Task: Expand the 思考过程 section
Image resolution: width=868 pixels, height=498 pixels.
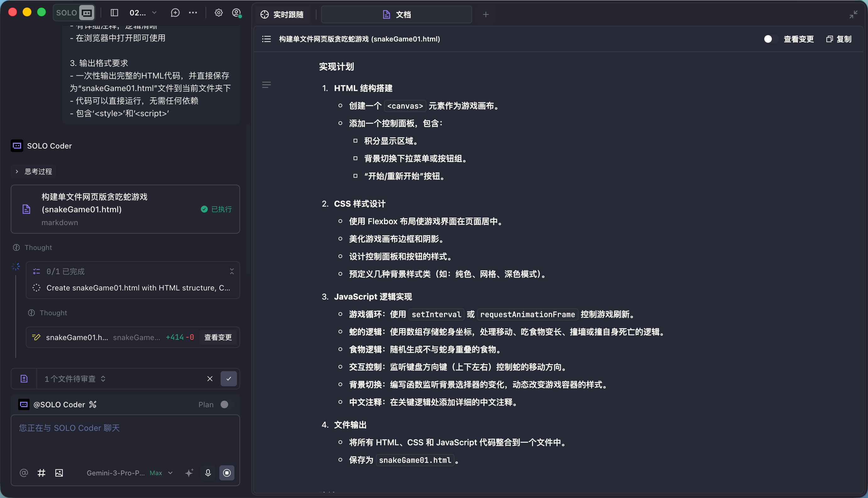Action: coord(33,171)
